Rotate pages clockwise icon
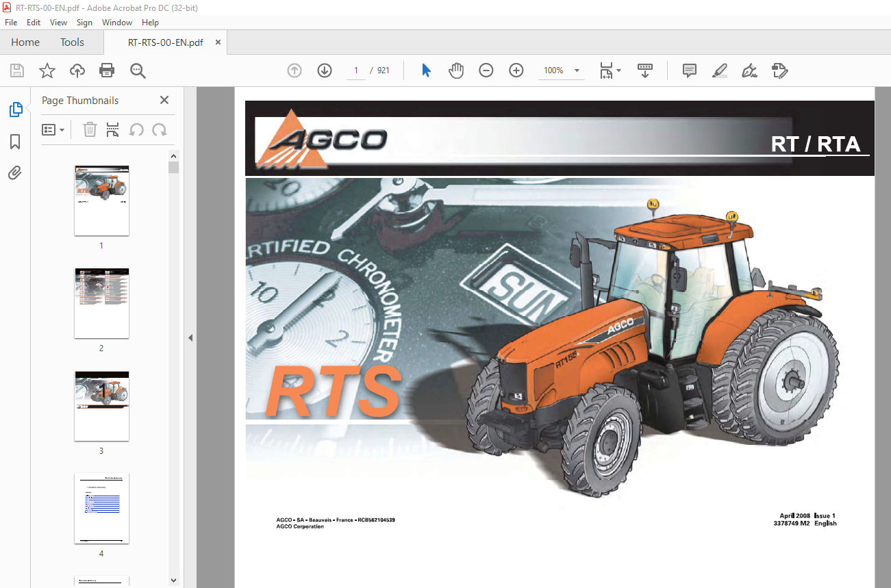This screenshot has height=588, width=891. pyautogui.click(x=160, y=129)
